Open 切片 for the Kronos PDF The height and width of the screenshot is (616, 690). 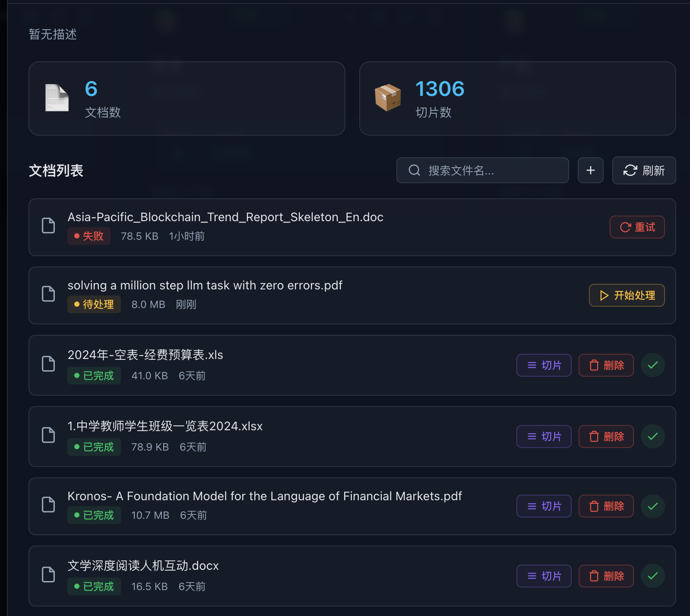[x=544, y=506]
